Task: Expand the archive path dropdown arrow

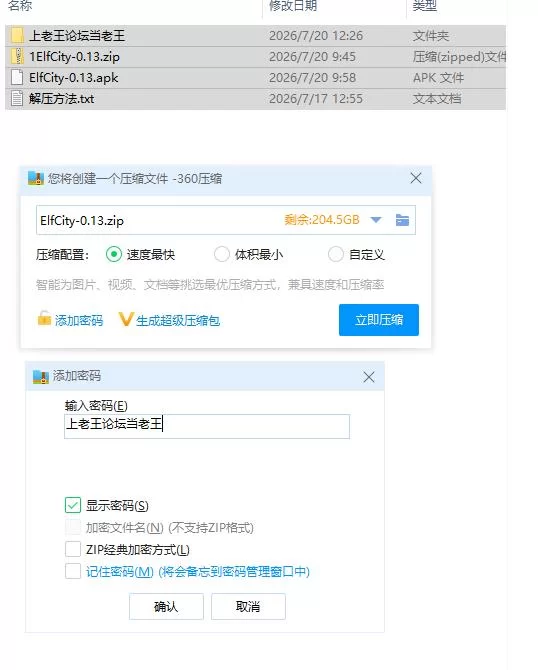Action: [376, 220]
